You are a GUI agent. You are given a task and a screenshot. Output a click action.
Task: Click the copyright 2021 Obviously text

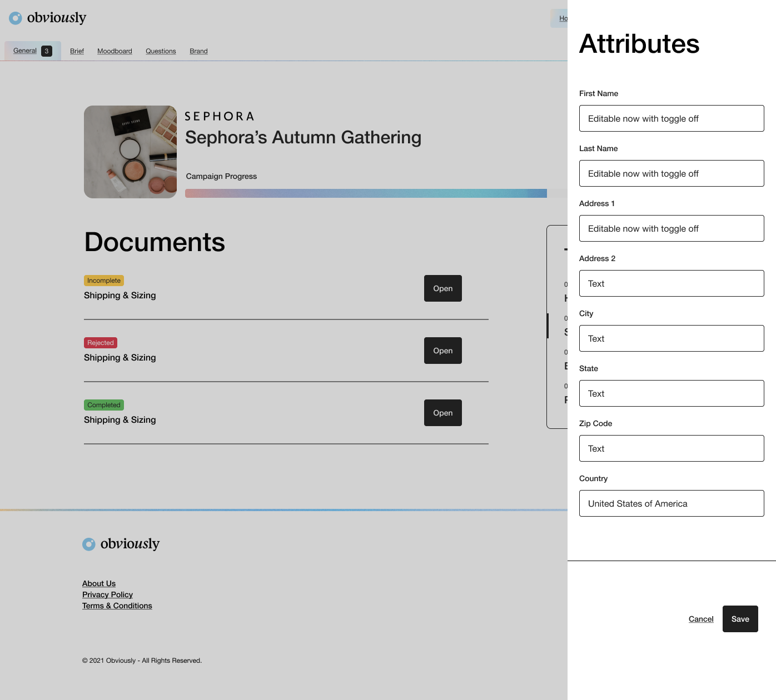tap(142, 661)
